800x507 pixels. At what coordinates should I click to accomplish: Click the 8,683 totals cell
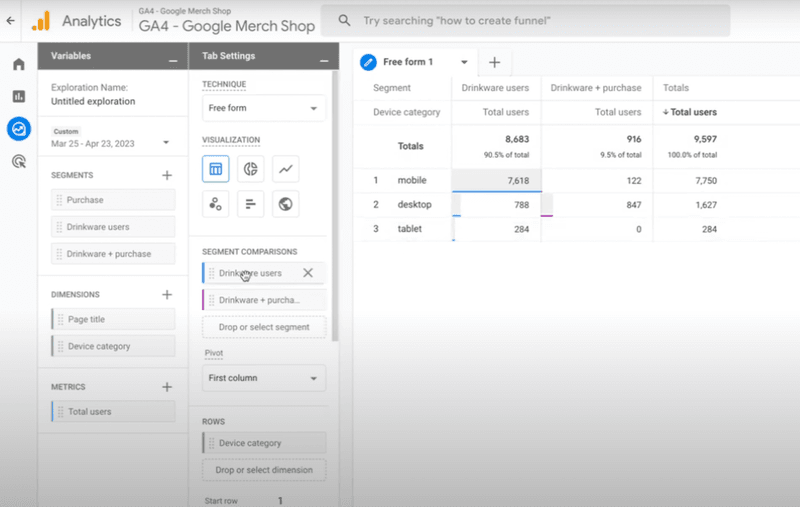(x=517, y=139)
